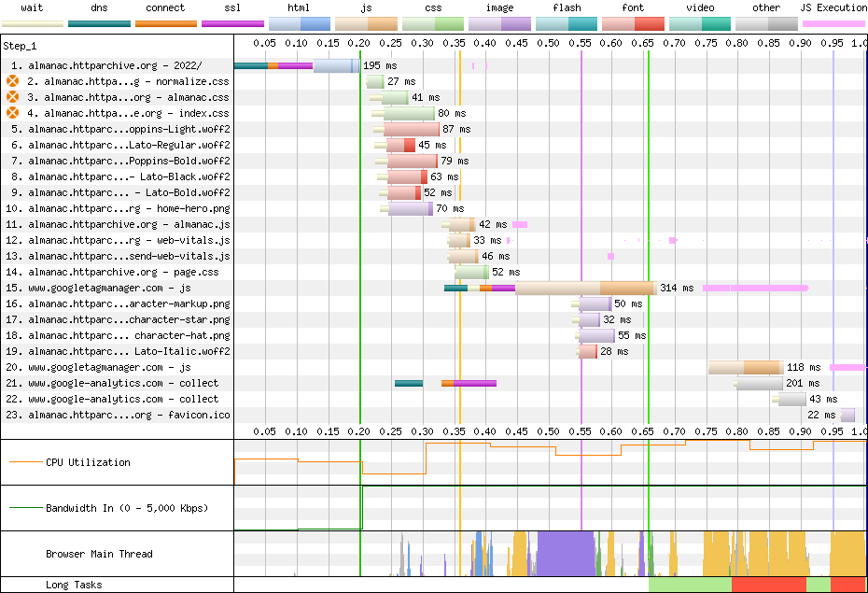Click the Browser Main Thread label
Screen dimensions: 868x593
[99, 554]
